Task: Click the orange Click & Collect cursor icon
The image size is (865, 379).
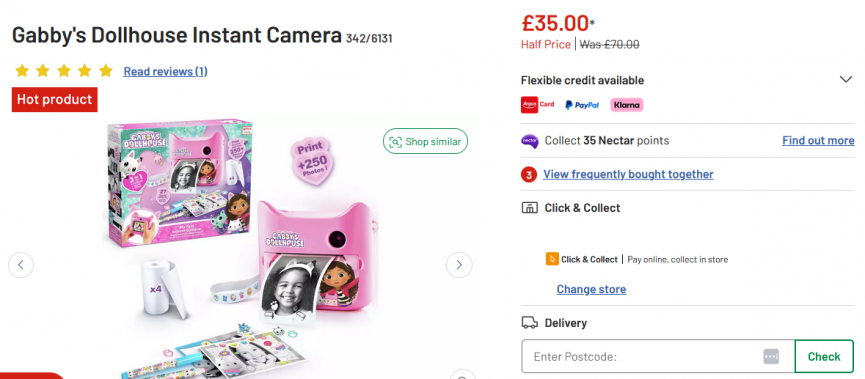Action: [552, 259]
